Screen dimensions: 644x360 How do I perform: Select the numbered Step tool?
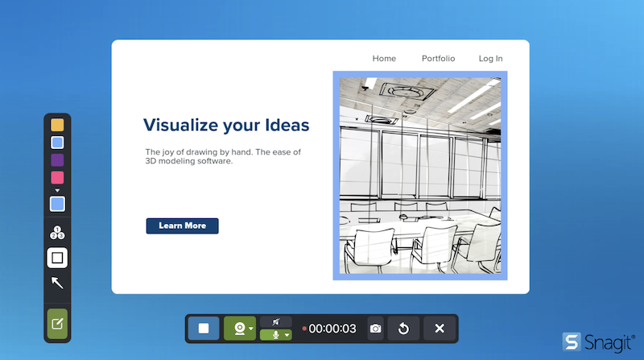tap(57, 233)
